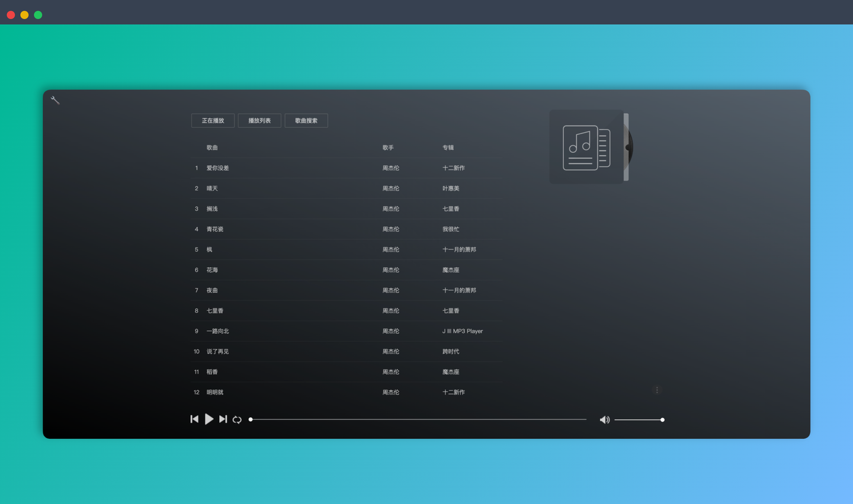Select the song 稻香
This screenshot has width=853, height=504.
(212, 372)
